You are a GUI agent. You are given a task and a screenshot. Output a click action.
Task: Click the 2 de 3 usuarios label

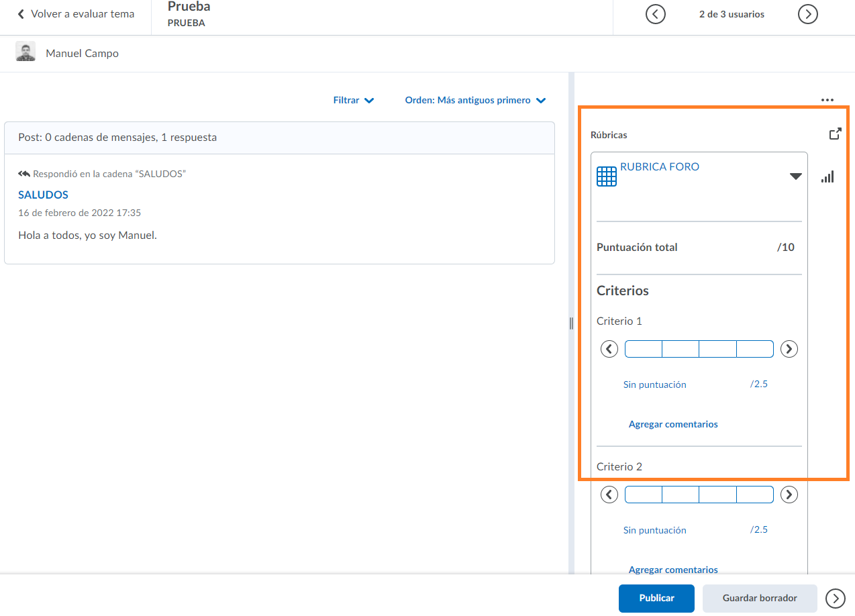[x=732, y=14]
